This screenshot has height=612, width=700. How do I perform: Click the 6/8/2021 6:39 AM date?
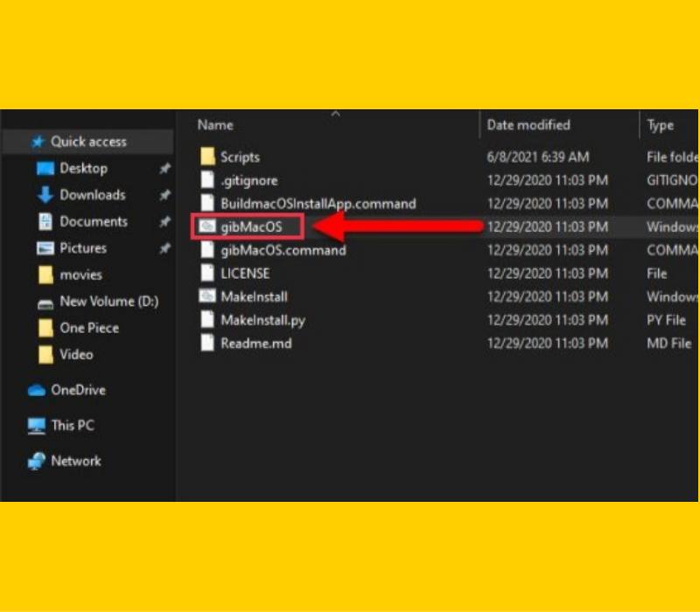538,157
